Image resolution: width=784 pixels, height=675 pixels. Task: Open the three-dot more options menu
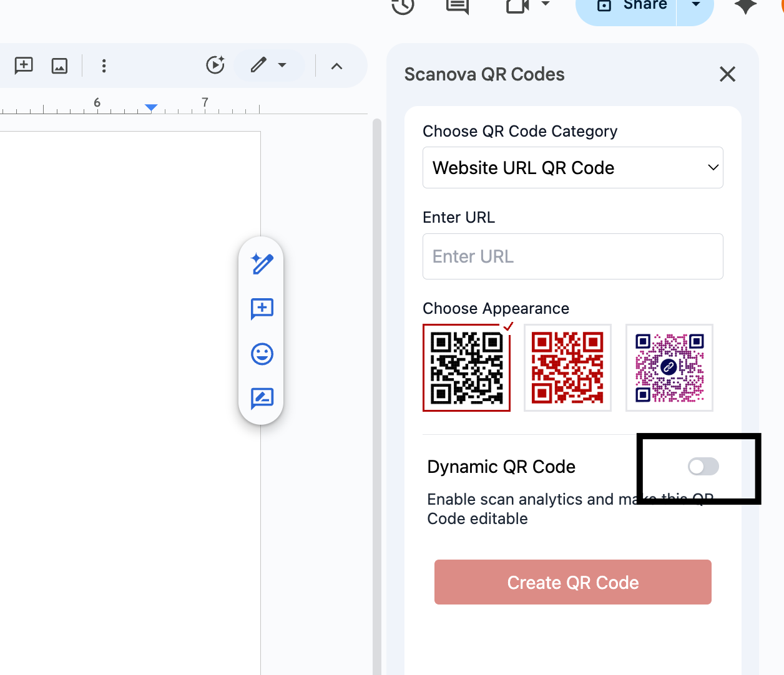pyautogui.click(x=104, y=66)
